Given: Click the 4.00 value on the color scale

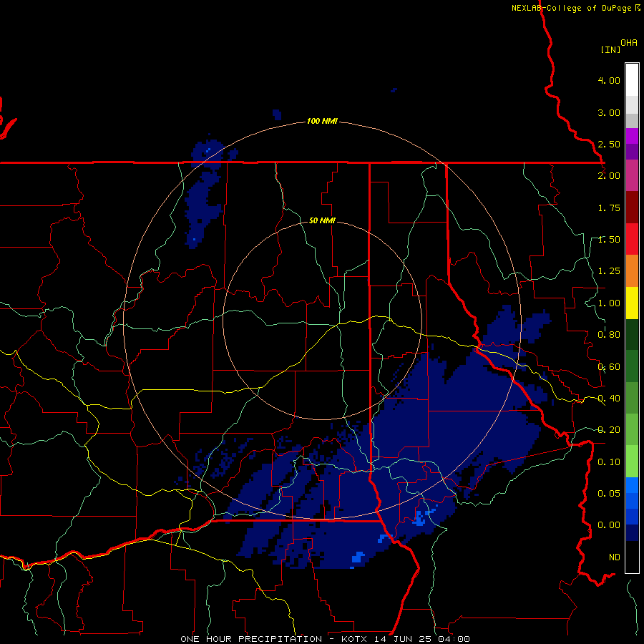Looking at the screenshot, I should [609, 80].
